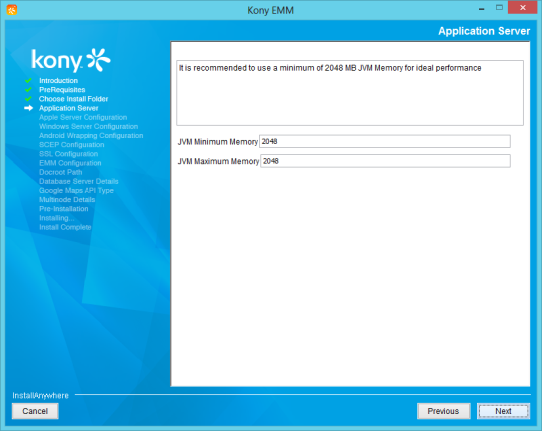Return using the Previous button
542x431 pixels.
click(x=443, y=411)
